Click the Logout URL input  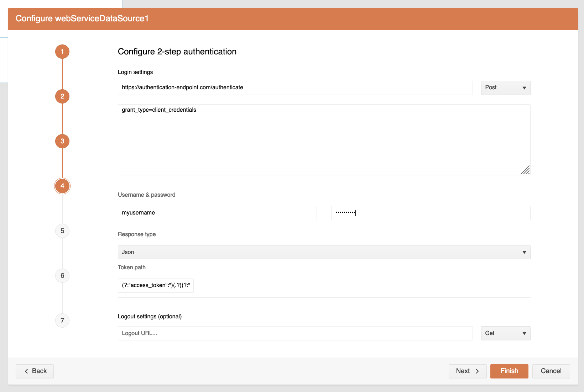[x=295, y=333]
